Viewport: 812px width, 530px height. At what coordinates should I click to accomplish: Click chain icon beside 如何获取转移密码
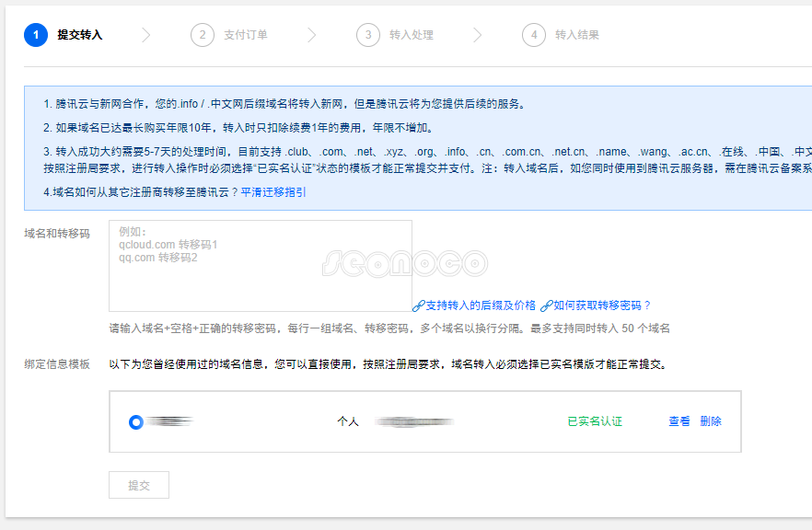546,305
